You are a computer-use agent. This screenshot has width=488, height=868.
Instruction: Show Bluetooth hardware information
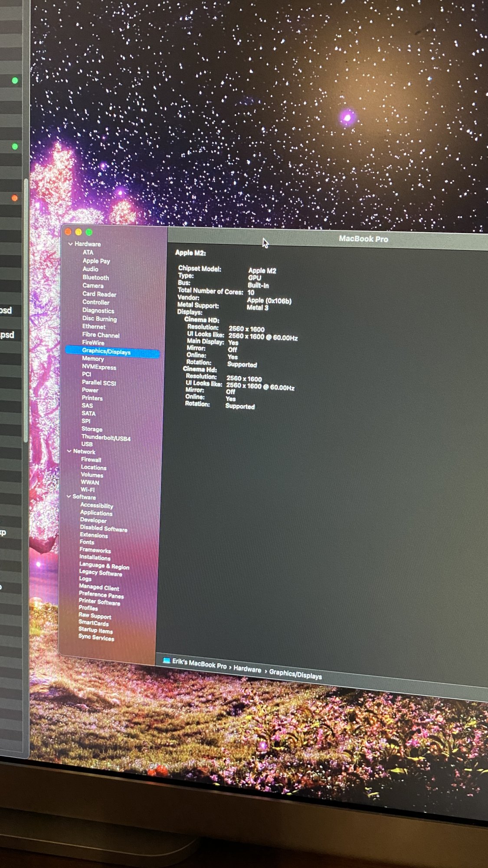click(x=95, y=277)
